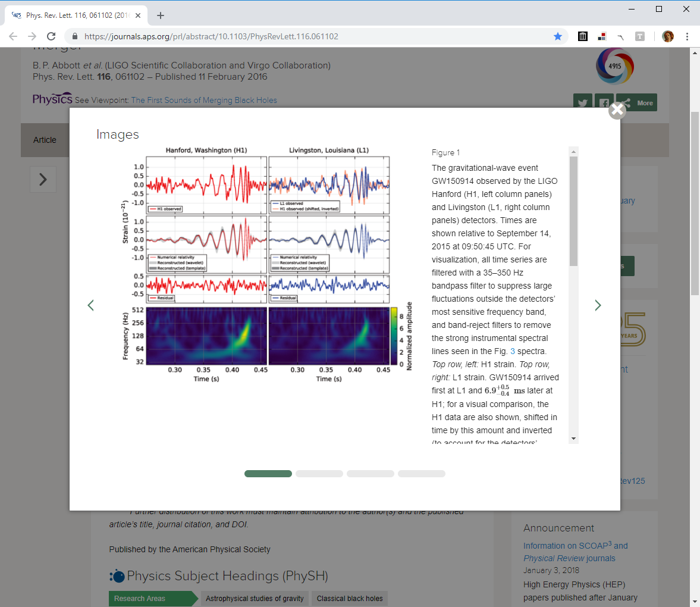
Task: Click the blue bookmark star
Action: pos(558,36)
